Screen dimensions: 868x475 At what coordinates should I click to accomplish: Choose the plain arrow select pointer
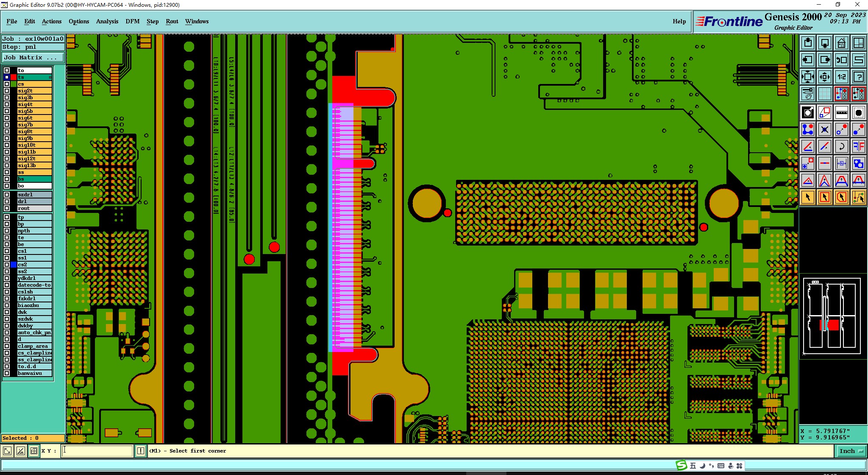point(808,197)
